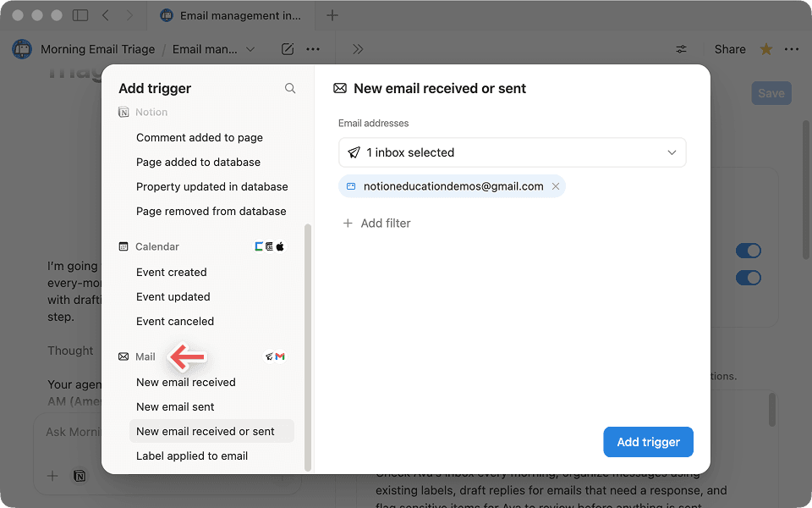Screen dimensions: 812x508
Task: Click the blue Add trigger button
Action: click(648, 442)
